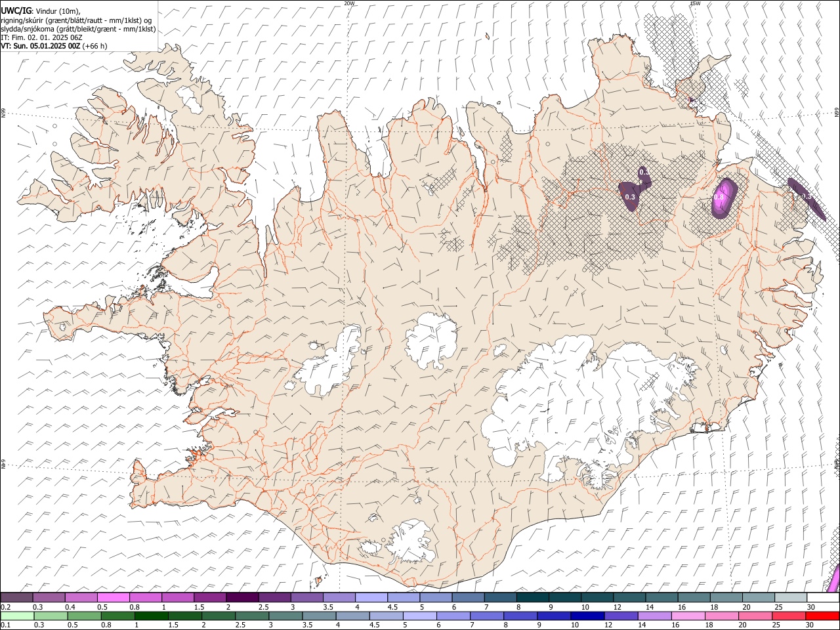Click the lower-row green swatch labeled 0.3

tap(51, 616)
